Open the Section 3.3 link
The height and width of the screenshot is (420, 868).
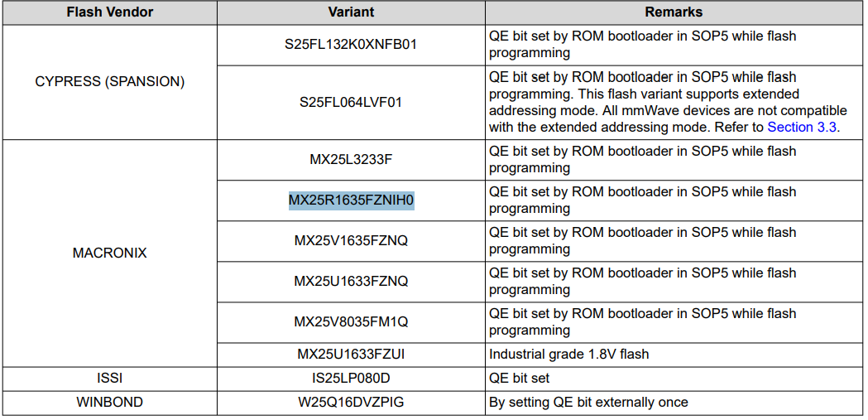tap(802, 127)
